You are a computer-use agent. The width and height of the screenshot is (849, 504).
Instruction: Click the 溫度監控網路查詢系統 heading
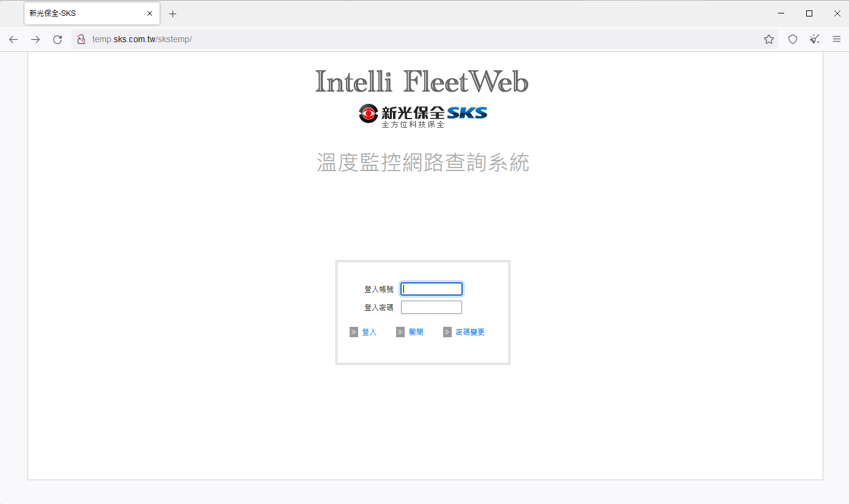click(423, 163)
